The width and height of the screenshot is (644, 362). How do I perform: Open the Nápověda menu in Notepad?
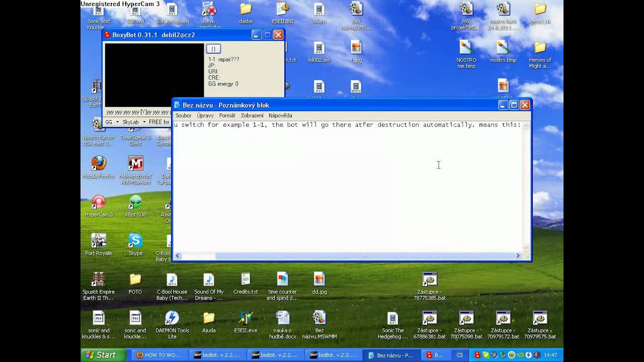tap(280, 116)
